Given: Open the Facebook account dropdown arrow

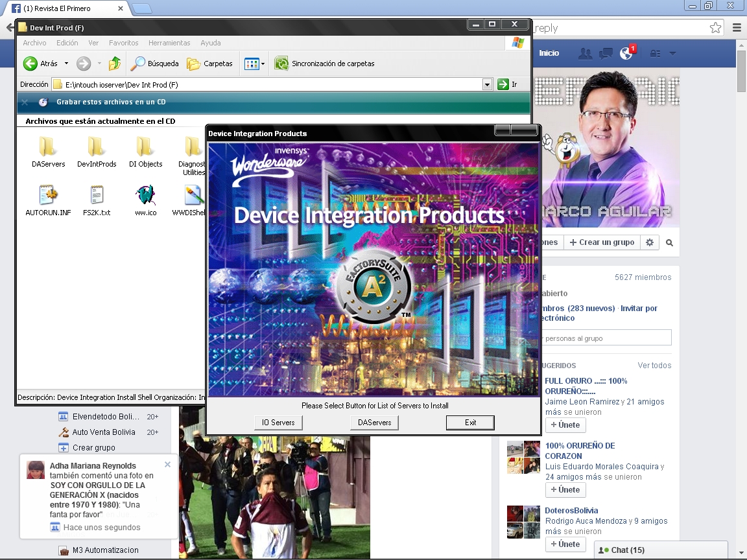Looking at the screenshot, I should 672,53.
